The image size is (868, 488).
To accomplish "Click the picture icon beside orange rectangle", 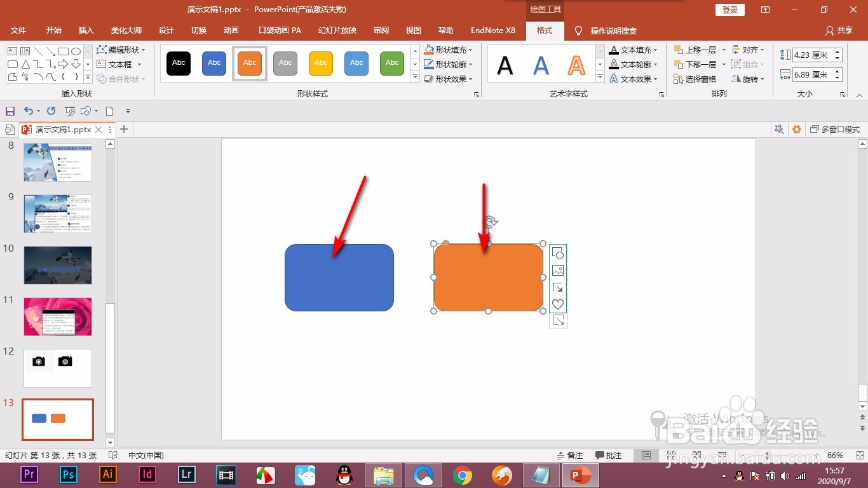I will [558, 270].
